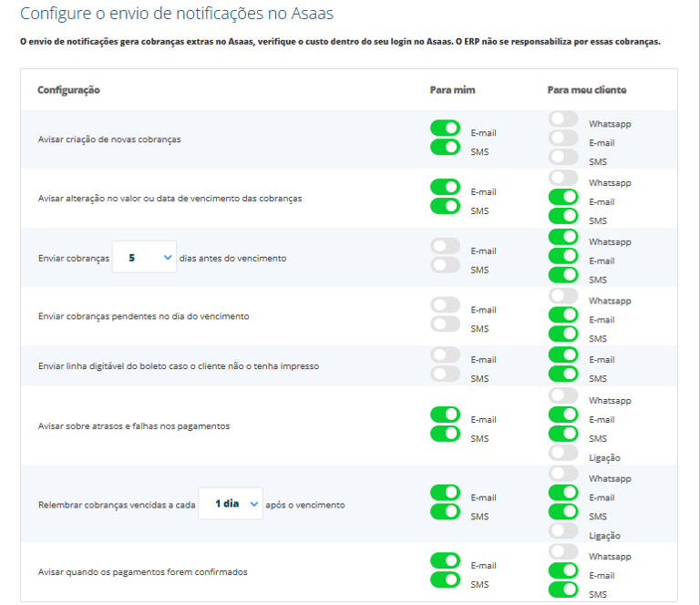
Task: Enable client Whatsapp for pending charges on due day
Action: pos(563,296)
